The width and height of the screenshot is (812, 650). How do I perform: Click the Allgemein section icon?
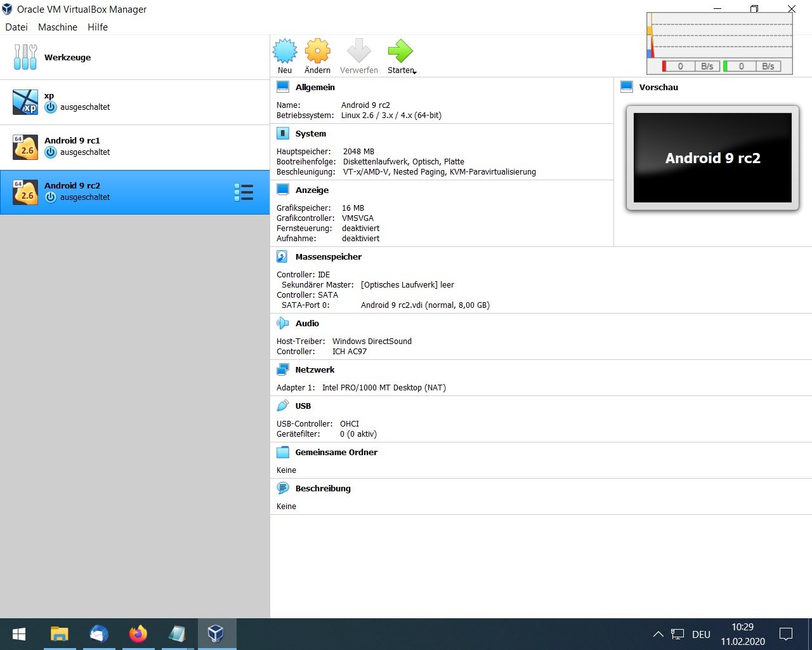pyautogui.click(x=283, y=87)
